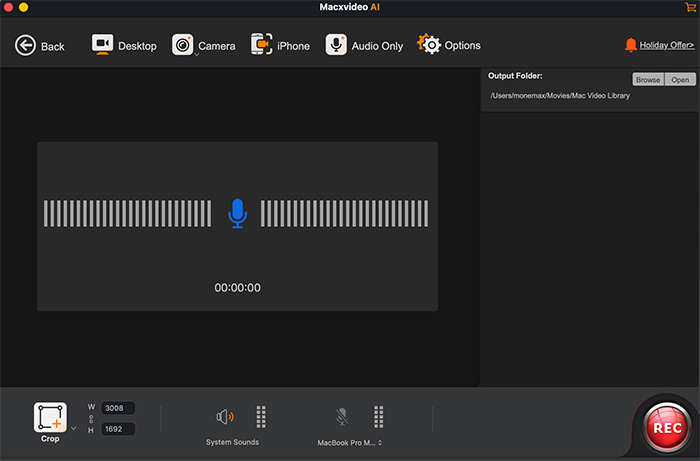Screen dimensions: 700x461
Task: Expand the Camera dropdown chevron
Action: coord(196,54)
